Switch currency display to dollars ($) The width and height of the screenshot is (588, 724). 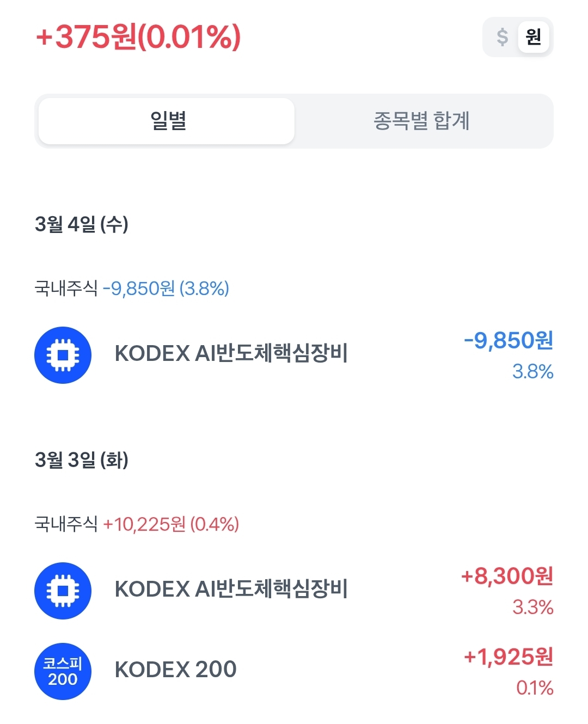pyautogui.click(x=502, y=37)
